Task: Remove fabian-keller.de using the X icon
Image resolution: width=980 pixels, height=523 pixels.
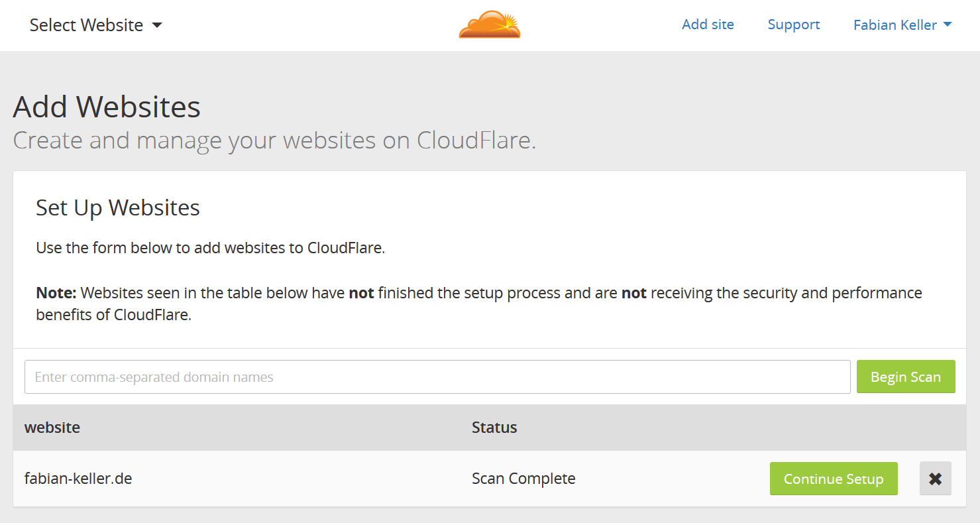Action: click(935, 478)
